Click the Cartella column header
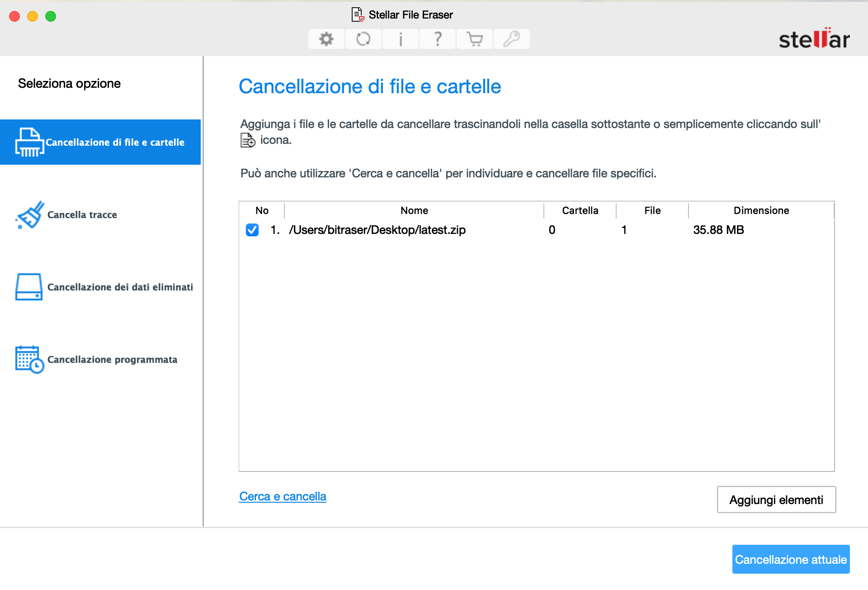 [x=580, y=210]
